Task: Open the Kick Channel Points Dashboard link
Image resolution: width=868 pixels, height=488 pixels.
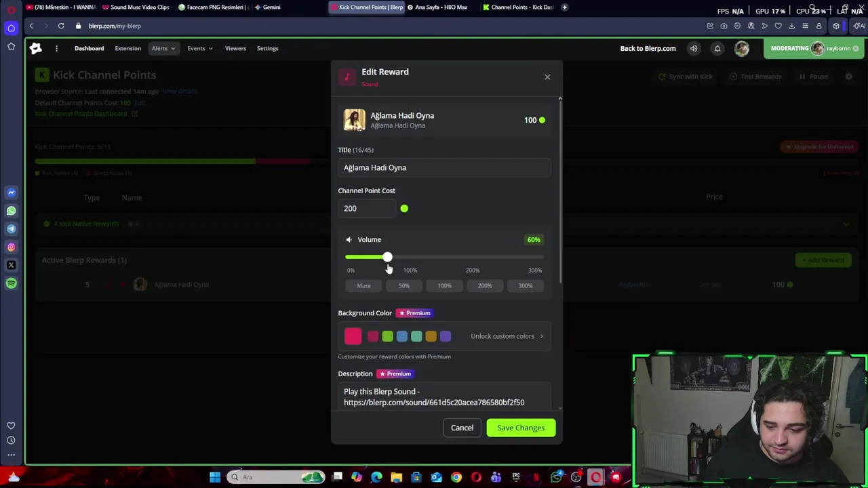Action: 86,114
